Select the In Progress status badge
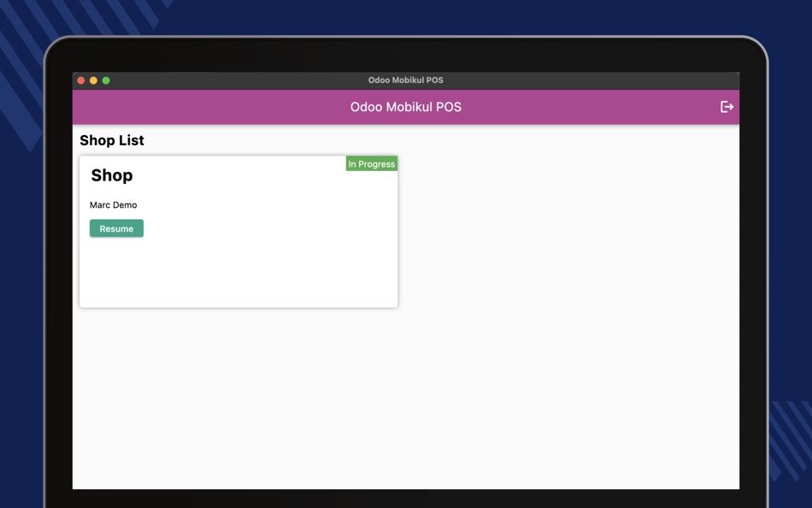Viewport: 812px width, 508px height. pyautogui.click(x=372, y=164)
